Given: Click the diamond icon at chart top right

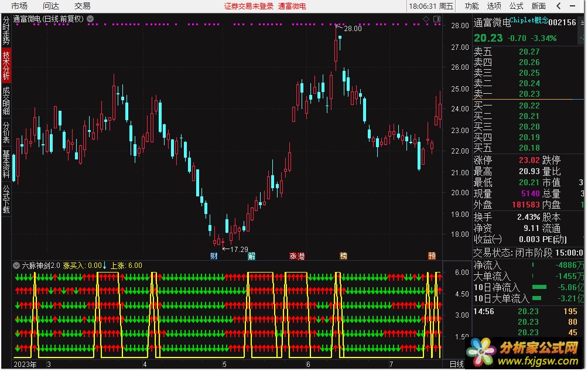Looking at the screenshot, I should tap(426, 19).
